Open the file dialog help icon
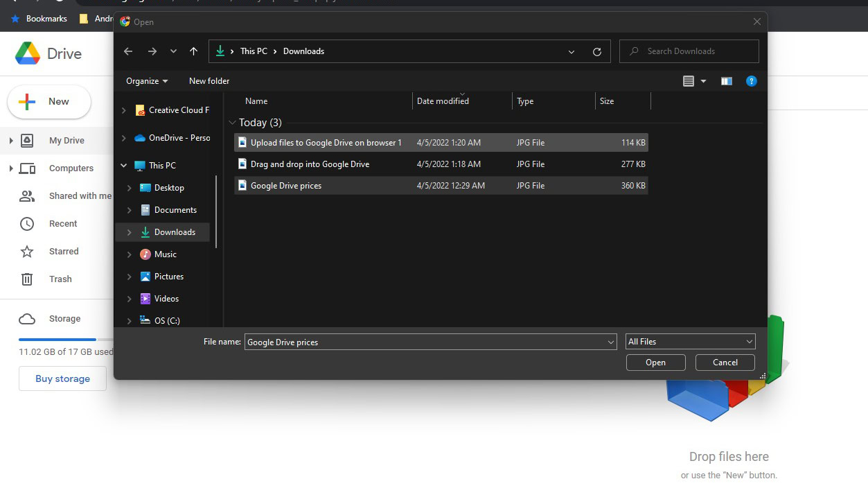This screenshot has width=868, height=488. [751, 81]
